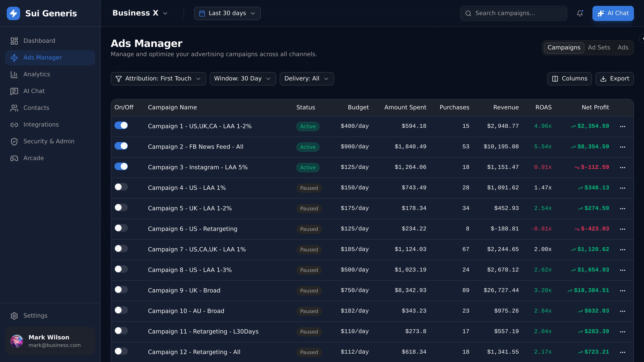Open Attribution: First Touch filter dropdown
Viewport: 644px width, 362px height.
point(158,79)
